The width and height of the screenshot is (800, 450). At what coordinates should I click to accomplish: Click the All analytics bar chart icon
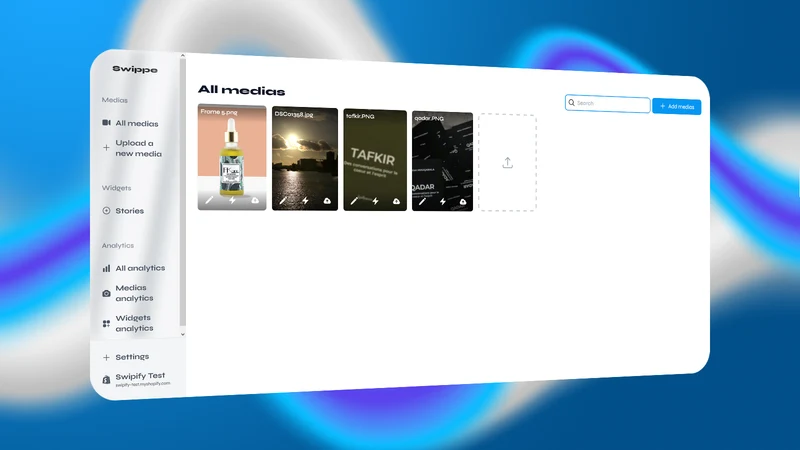pos(106,268)
